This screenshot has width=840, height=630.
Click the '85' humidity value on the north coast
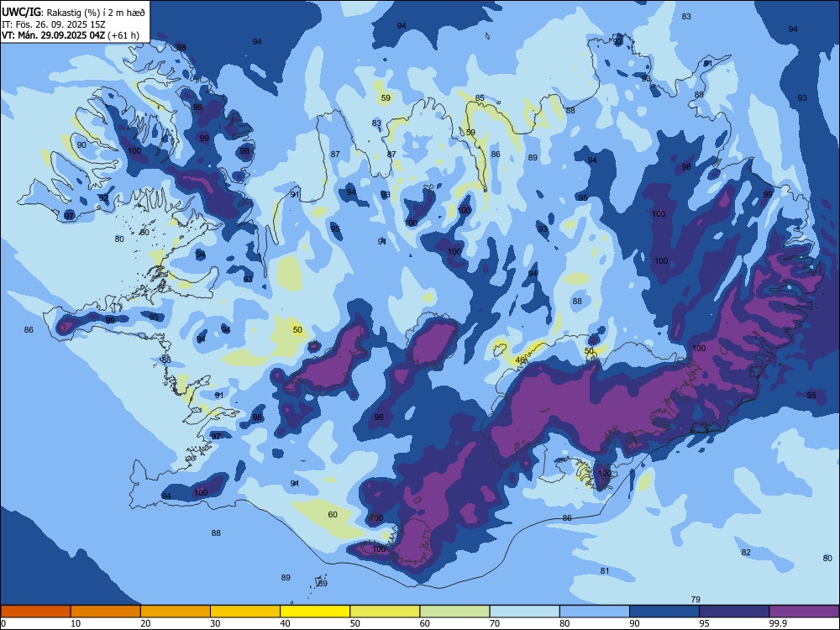coord(480,98)
